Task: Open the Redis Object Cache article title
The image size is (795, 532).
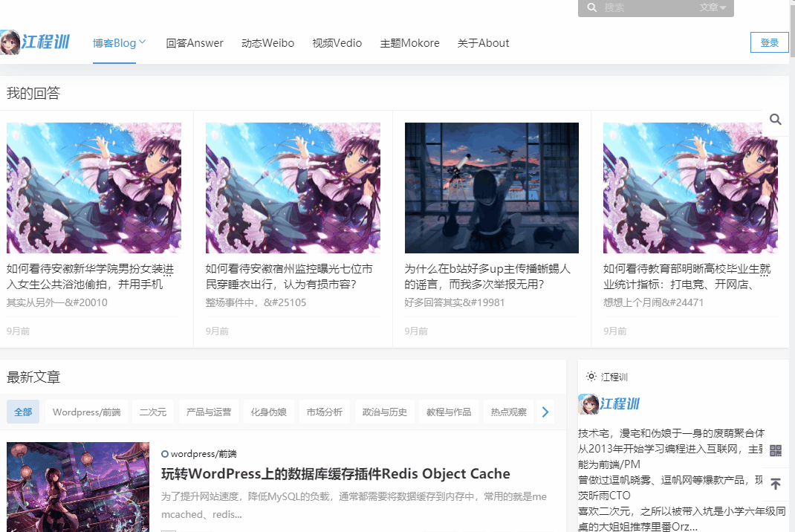Action: [336, 474]
